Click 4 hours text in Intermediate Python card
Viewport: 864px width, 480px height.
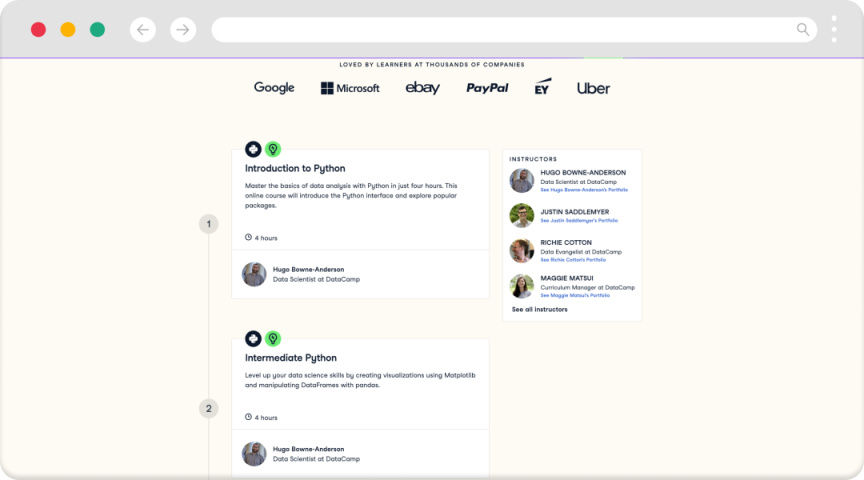266,418
